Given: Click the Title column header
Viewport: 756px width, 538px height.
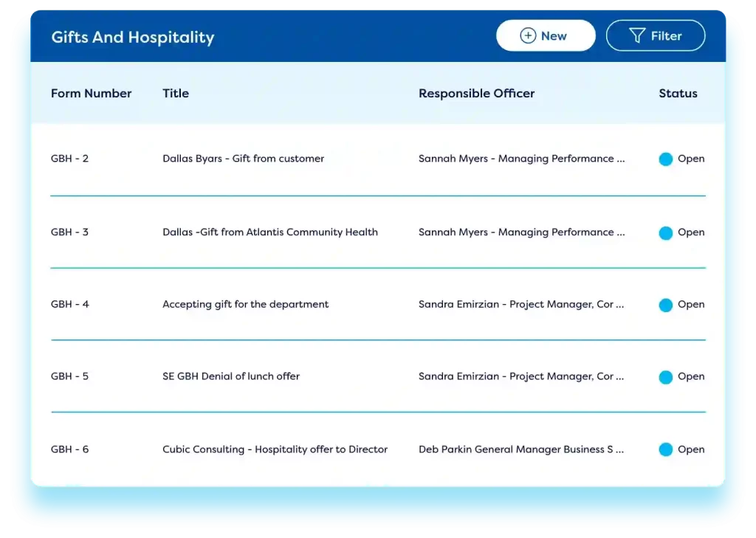Looking at the screenshot, I should (176, 94).
